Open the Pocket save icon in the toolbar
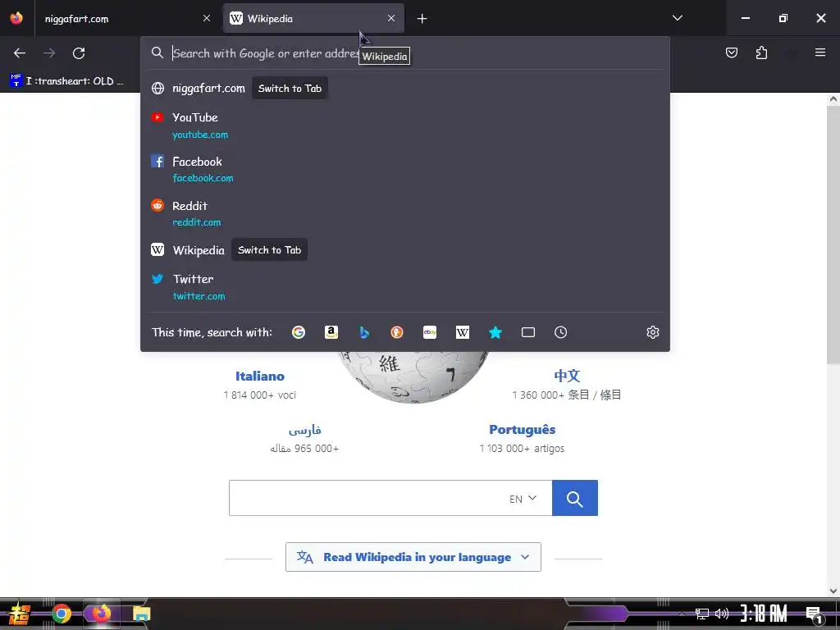The image size is (840, 630). click(x=731, y=52)
